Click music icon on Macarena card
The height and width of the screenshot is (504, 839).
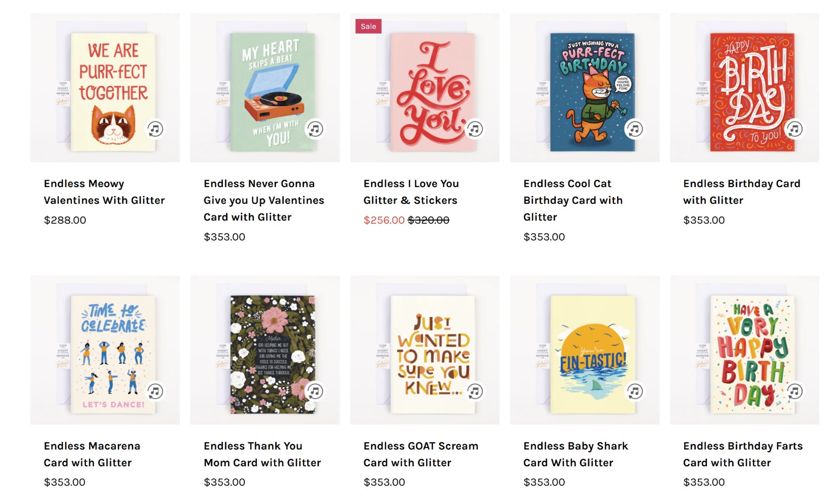coord(155,391)
